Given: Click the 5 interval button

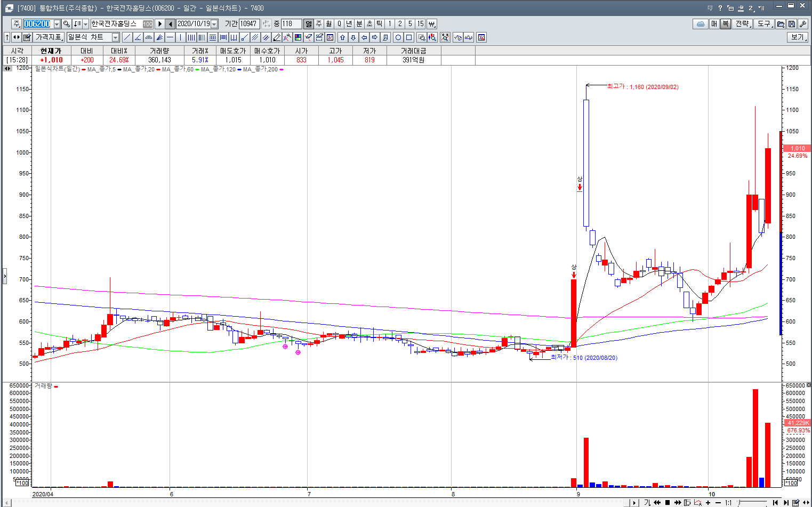Looking at the screenshot, I should (410, 24).
